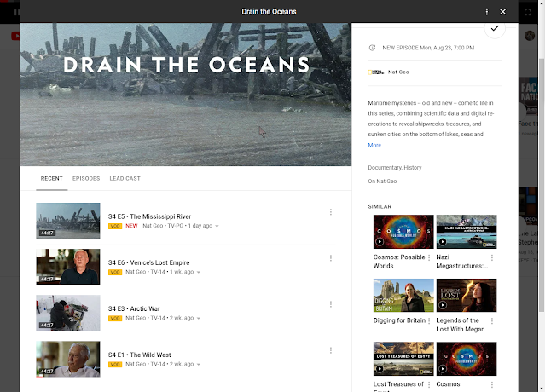Open options for Arctic War episode
The height and width of the screenshot is (392, 545).
pyautogui.click(x=331, y=304)
